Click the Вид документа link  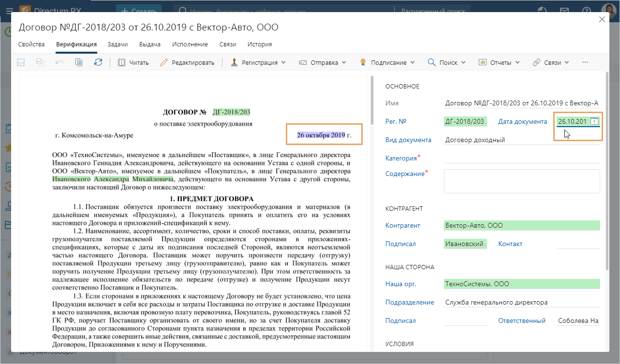coord(408,140)
